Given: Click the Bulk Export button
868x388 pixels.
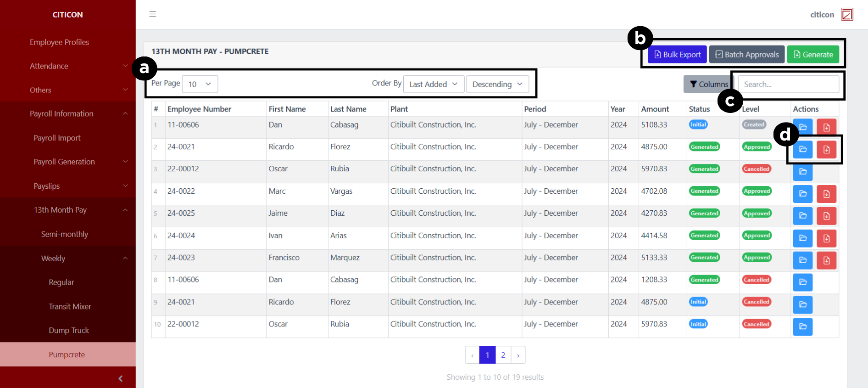Looking at the screenshot, I should point(677,55).
